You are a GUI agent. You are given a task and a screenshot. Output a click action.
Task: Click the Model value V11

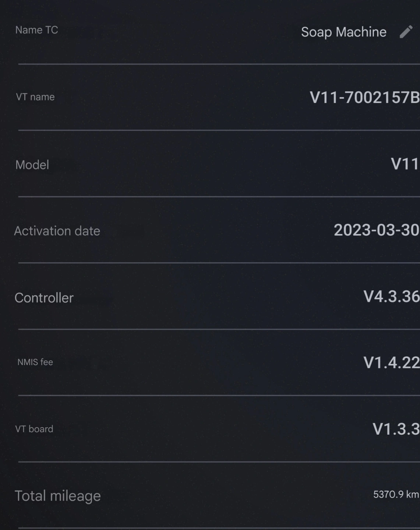[x=405, y=164]
